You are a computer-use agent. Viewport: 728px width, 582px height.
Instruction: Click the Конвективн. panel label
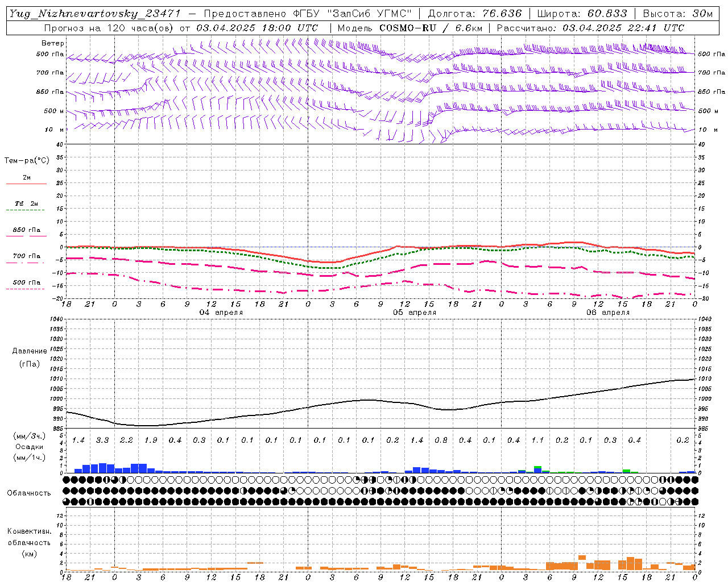pyautogui.click(x=29, y=531)
